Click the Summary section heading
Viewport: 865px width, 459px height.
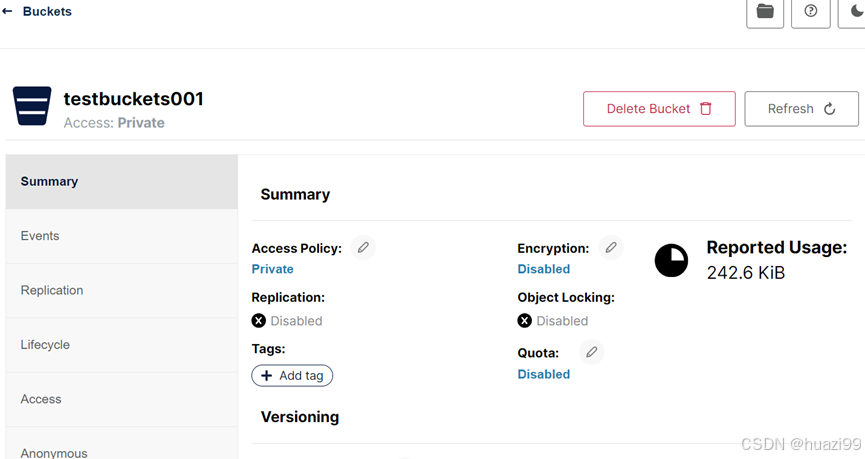click(295, 194)
